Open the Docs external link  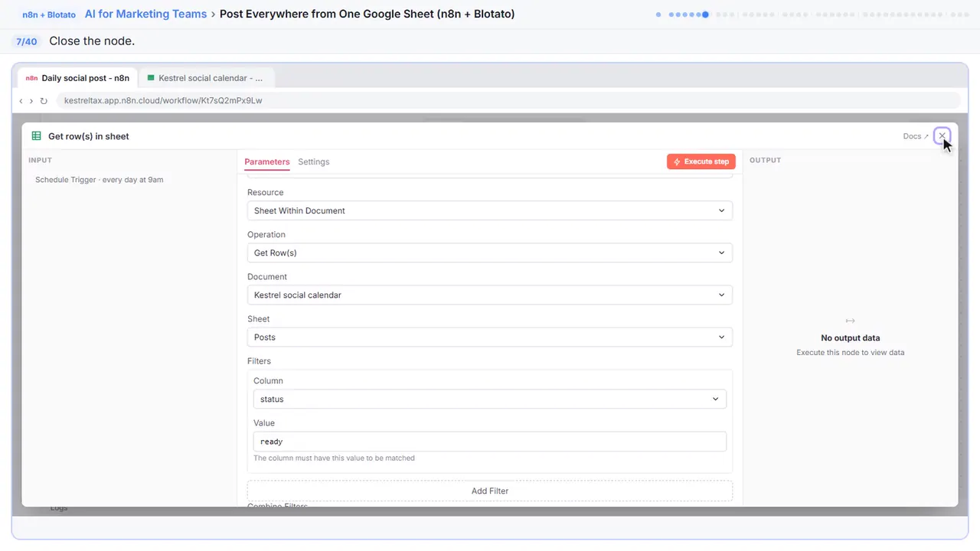916,136
